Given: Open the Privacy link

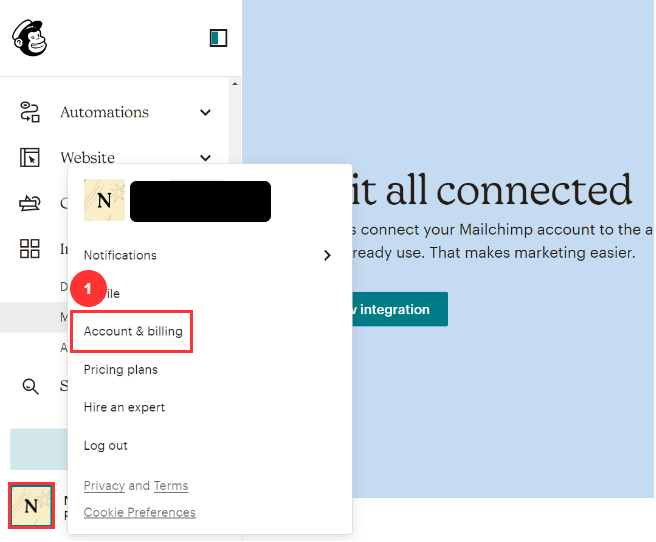Looking at the screenshot, I should click(104, 486).
